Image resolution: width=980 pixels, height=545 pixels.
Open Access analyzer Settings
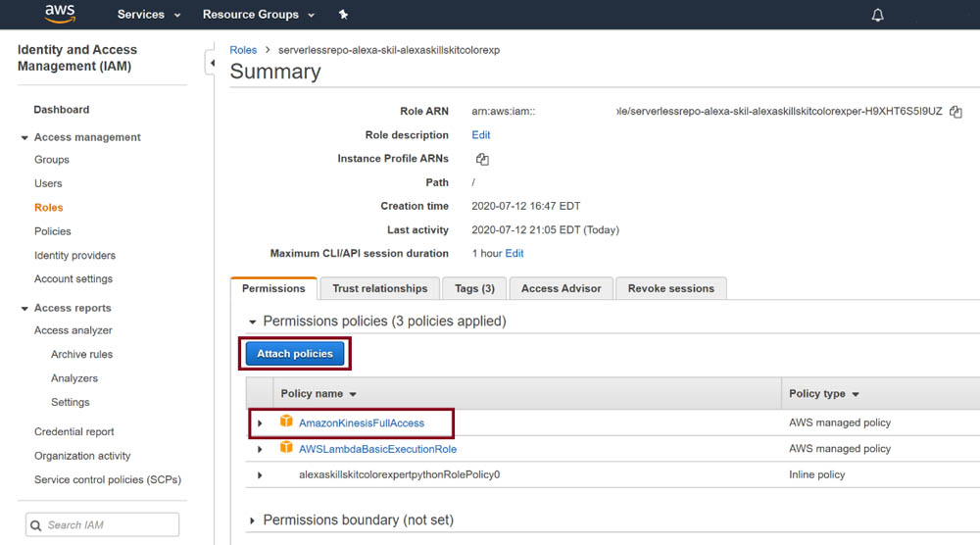coord(70,402)
